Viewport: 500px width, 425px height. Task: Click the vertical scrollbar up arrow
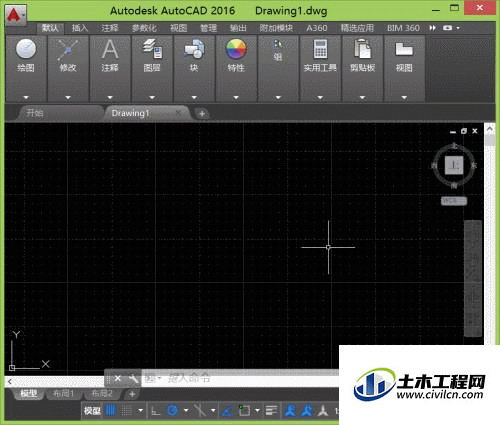[x=490, y=129]
